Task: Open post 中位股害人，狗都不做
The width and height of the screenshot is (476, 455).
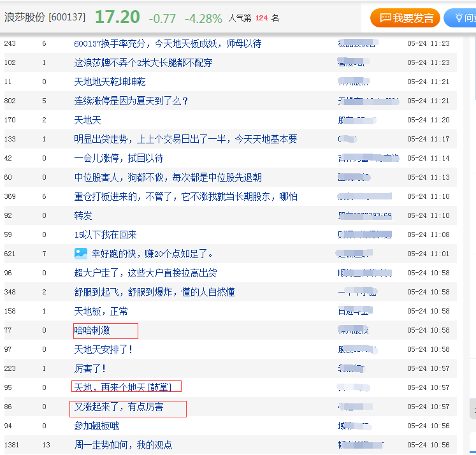Action: (x=168, y=178)
